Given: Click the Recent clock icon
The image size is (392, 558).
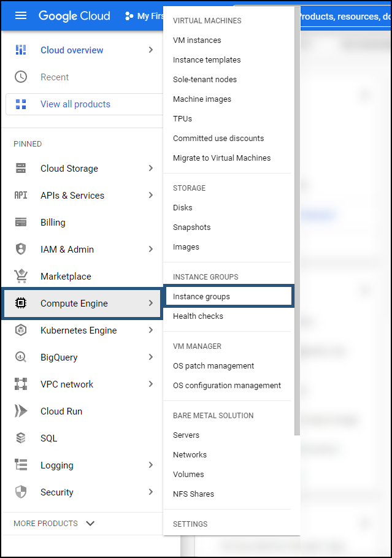Looking at the screenshot, I should coord(21,77).
